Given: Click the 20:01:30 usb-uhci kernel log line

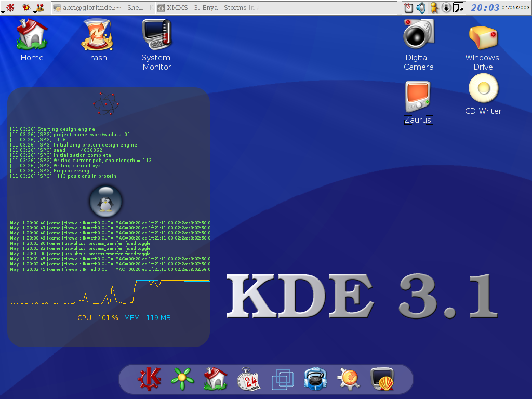Looking at the screenshot, I should click(80, 243).
